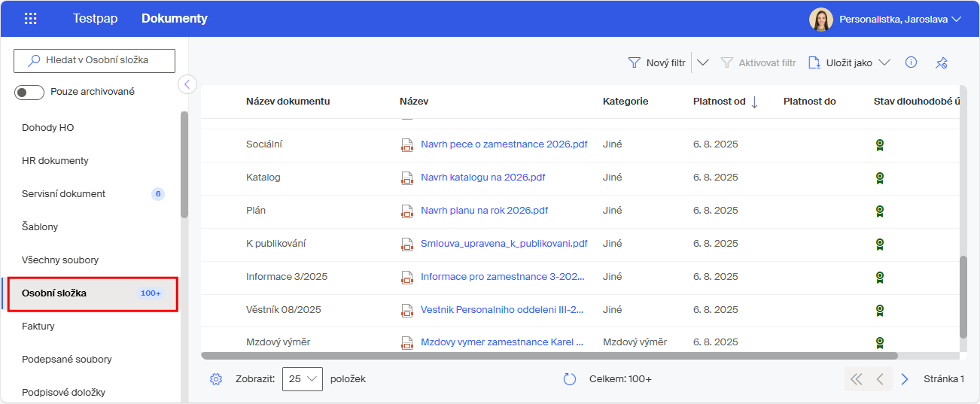The width and height of the screenshot is (980, 404).
Task: Open Navrh planu na rok 2026.pdf link
Action: click(484, 211)
